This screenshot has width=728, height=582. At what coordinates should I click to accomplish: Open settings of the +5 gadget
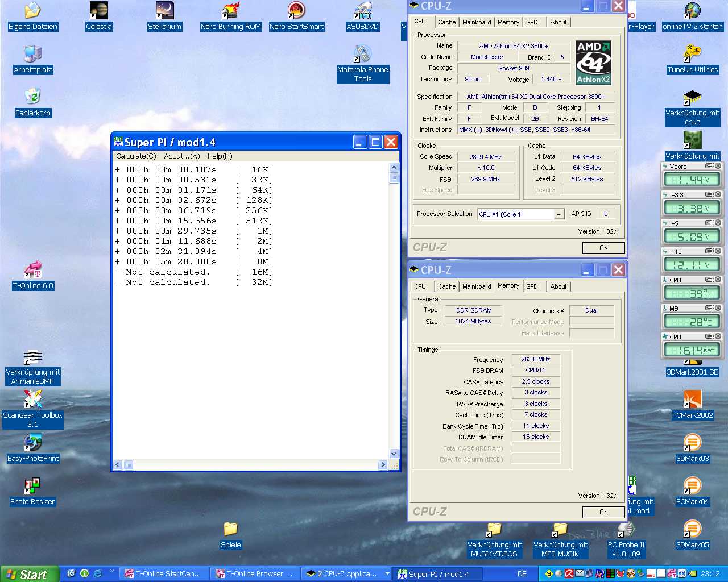pyautogui.click(x=709, y=223)
